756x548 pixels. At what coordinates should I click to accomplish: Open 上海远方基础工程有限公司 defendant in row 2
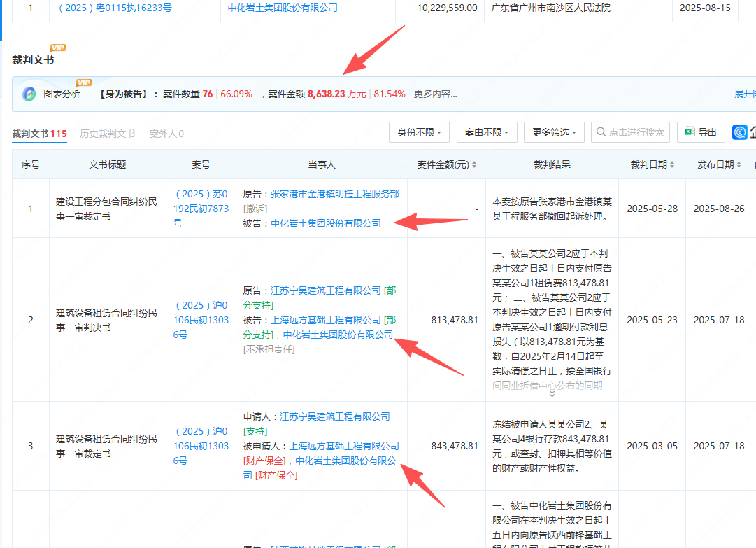click(325, 320)
